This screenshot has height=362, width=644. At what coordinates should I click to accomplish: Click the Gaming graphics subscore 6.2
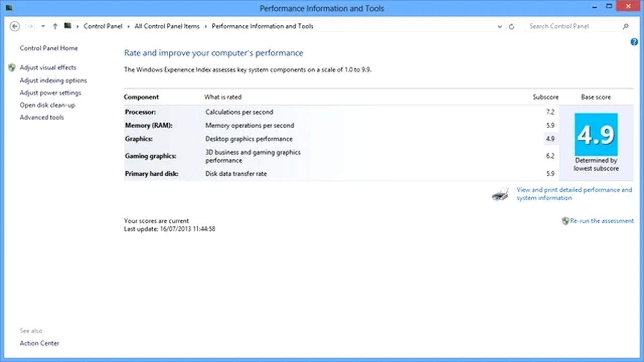pyautogui.click(x=550, y=156)
